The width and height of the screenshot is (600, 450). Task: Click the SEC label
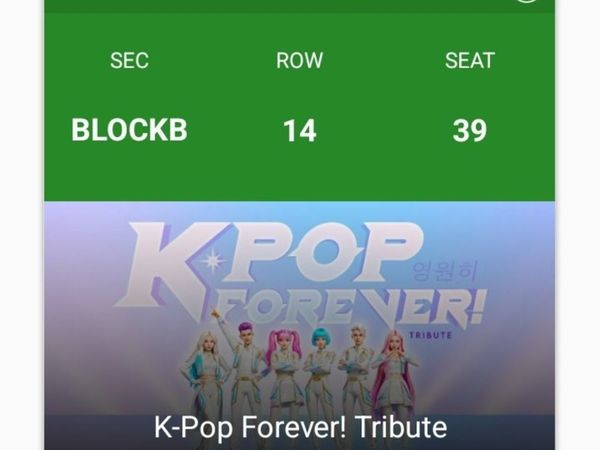(129, 60)
